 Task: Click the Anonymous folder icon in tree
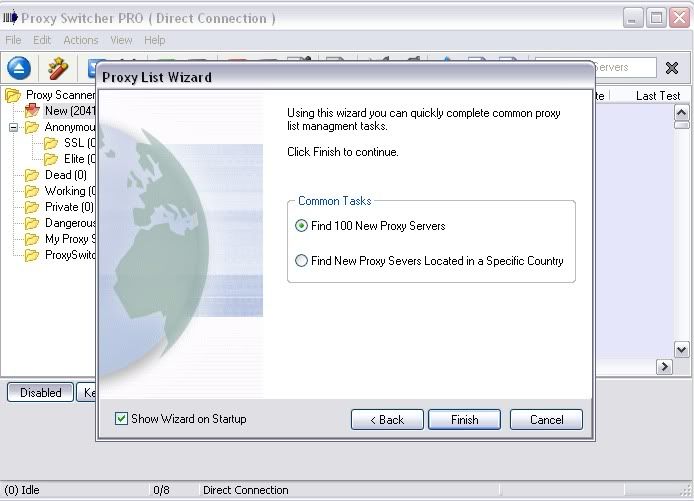tap(32, 127)
